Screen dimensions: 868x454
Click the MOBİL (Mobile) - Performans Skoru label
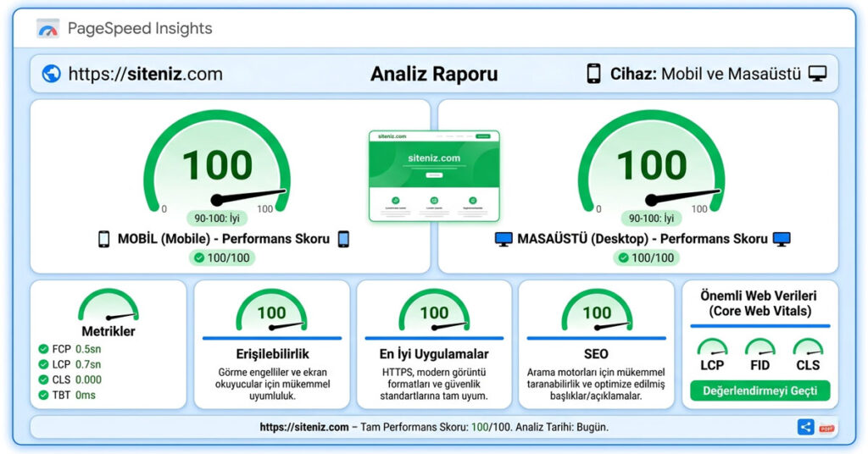click(224, 239)
